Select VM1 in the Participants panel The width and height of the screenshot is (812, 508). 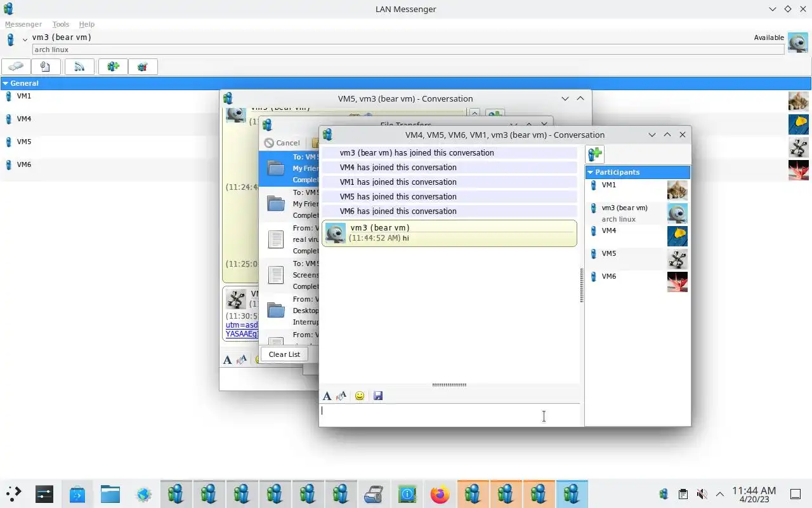(x=638, y=190)
